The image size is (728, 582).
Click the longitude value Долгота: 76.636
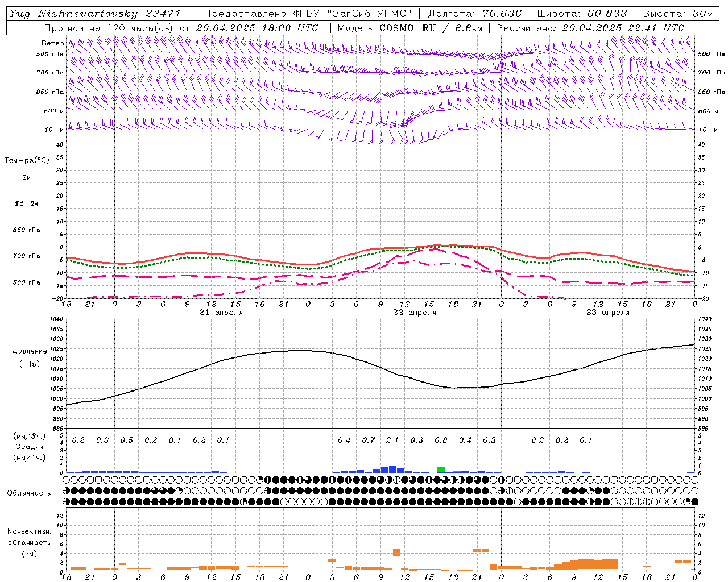[x=475, y=14]
